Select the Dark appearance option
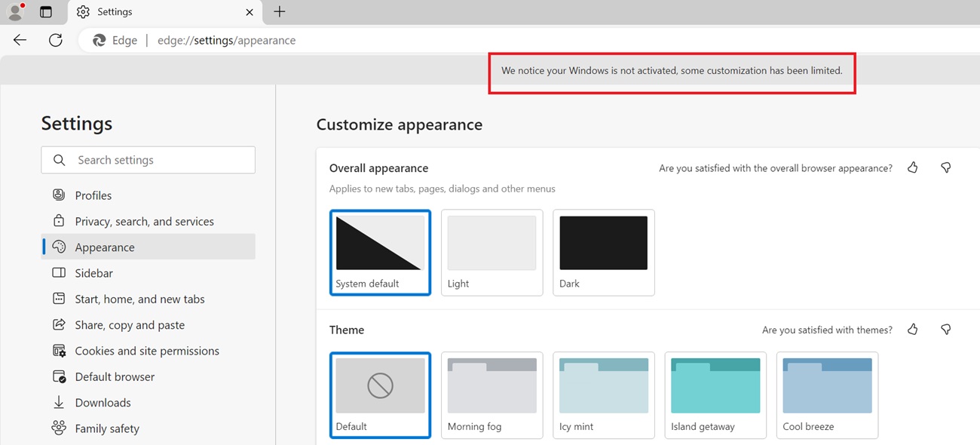Screen dimensions: 980x445 (x=603, y=252)
